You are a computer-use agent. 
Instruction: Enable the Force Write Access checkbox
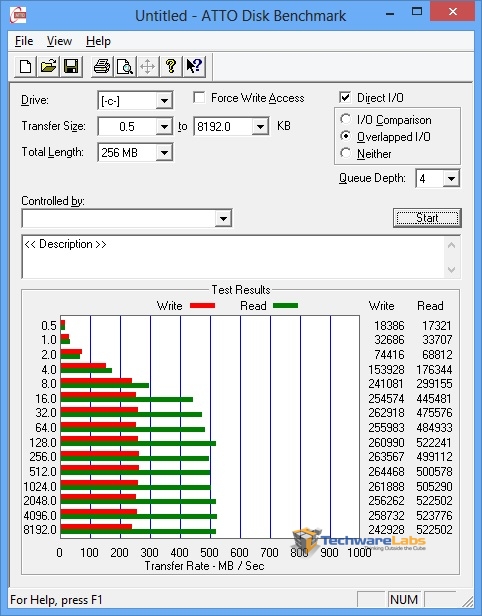click(199, 97)
